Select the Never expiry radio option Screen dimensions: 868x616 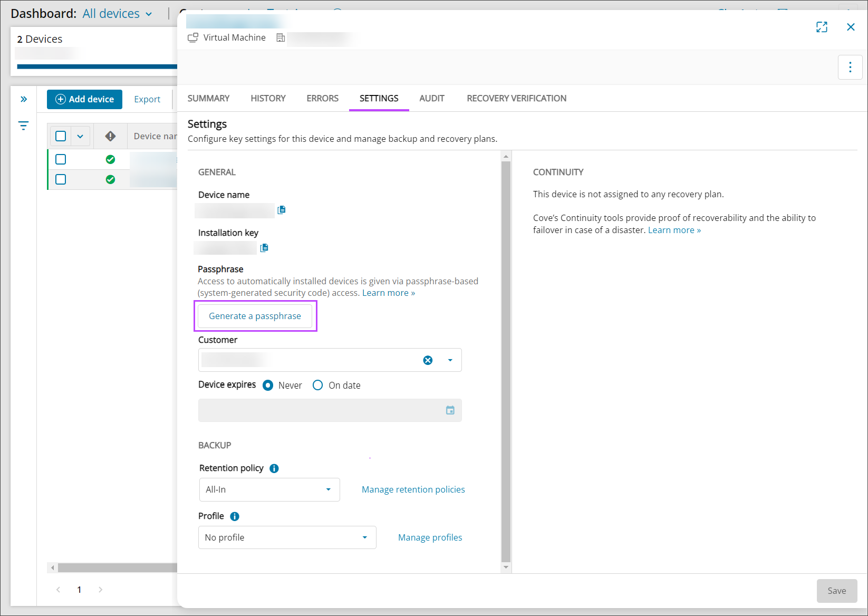pos(268,386)
